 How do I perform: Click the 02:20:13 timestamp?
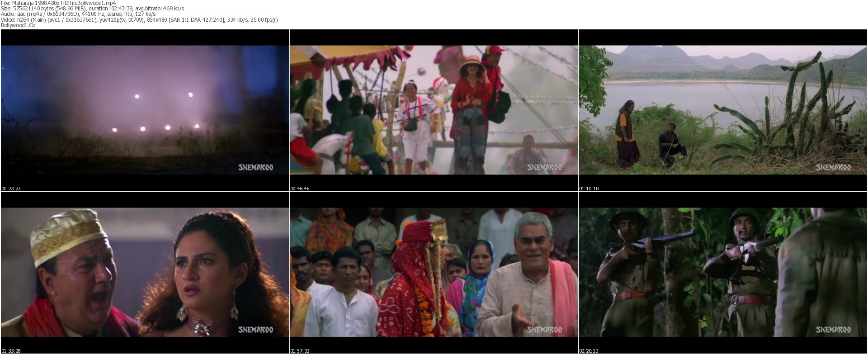tap(589, 351)
